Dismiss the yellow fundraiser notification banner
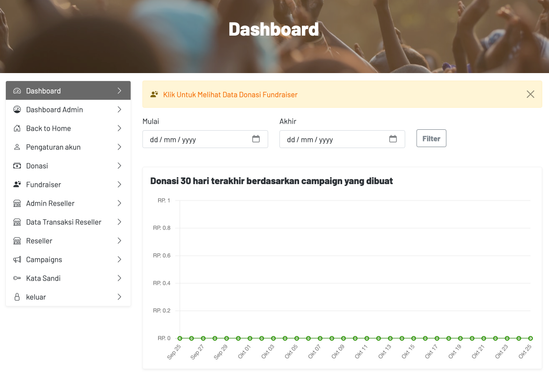This screenshot has width=549, height=379. (530, 94)
